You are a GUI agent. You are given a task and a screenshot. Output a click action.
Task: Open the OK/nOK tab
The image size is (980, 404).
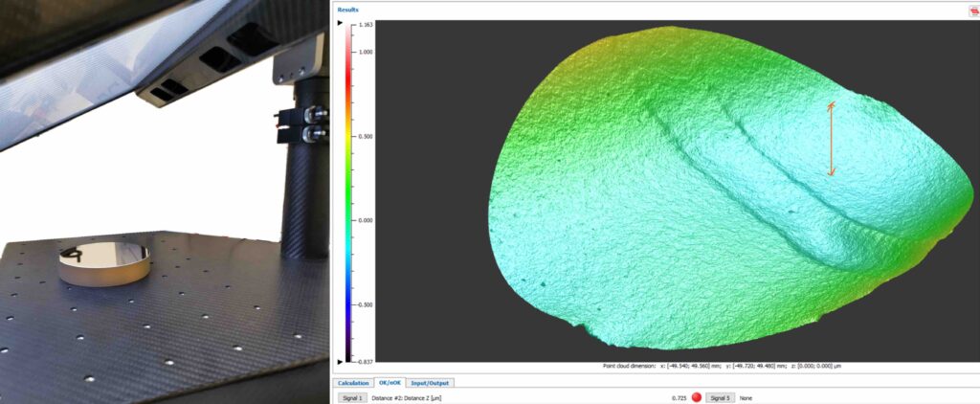point(389,383)
